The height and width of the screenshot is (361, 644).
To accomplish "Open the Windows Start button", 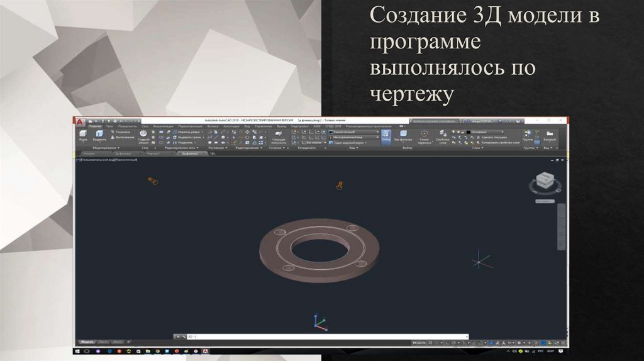I will [x=77, y=351].
